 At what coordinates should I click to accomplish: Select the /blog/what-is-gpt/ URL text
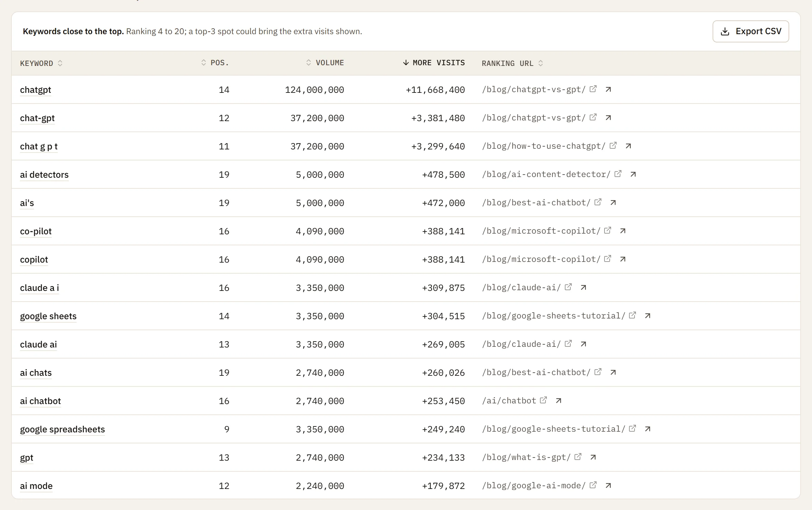[x=526, y=457]
